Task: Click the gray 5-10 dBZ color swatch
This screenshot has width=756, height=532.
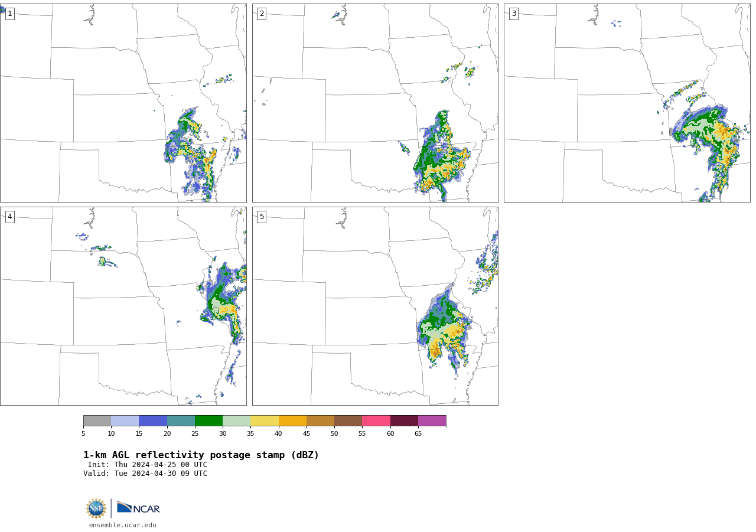Action: 97,421
